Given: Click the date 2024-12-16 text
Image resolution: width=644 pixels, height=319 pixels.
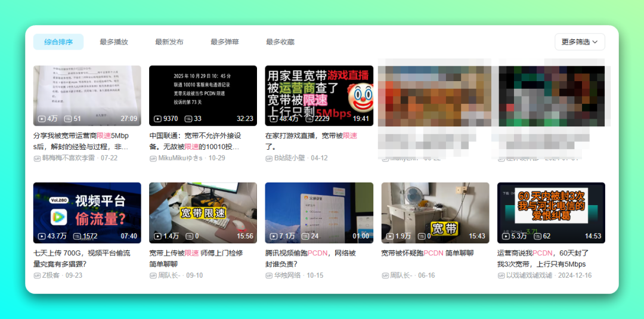Looking at the screenshot, I should (x=575, y=275).
